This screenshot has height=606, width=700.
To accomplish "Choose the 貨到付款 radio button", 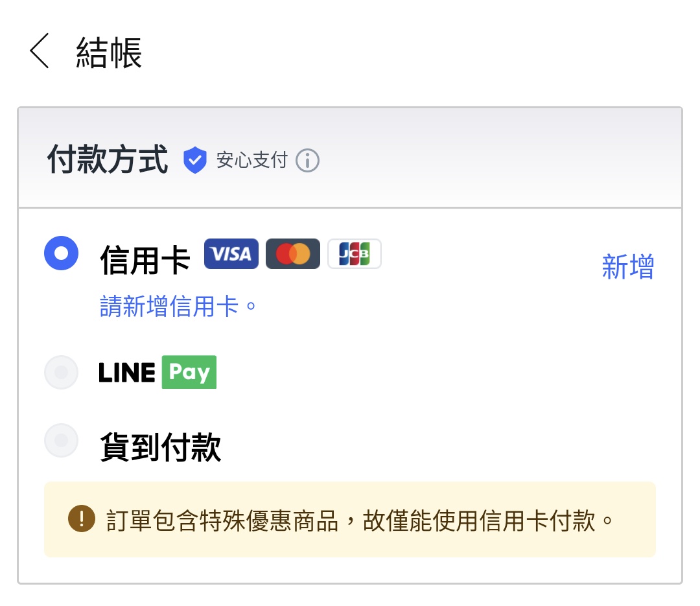I will click(62, 441).
